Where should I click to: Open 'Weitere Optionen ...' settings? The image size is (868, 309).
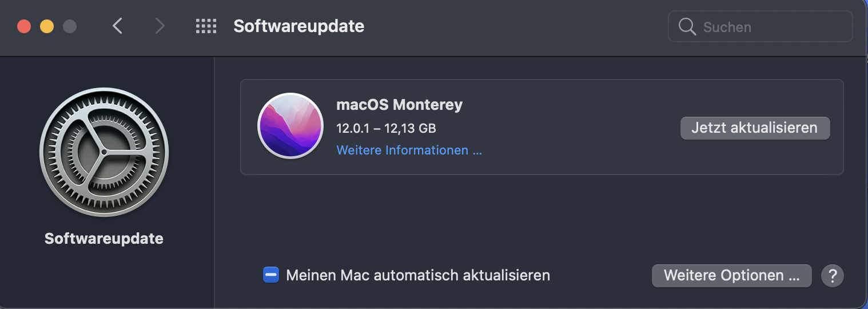click(x=731, y=275)
